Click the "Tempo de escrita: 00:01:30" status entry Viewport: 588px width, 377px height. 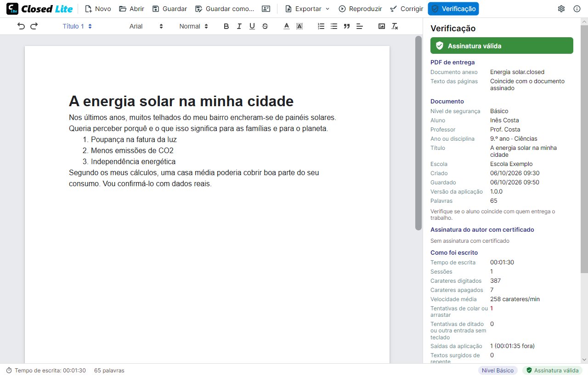click(46, 371)
